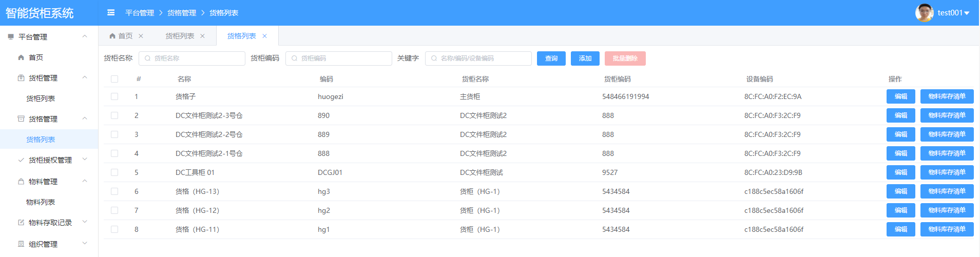Select the checkbox for DC工具柜 01 row
Screen dimensions: 980x257
[x=114, y=172]
